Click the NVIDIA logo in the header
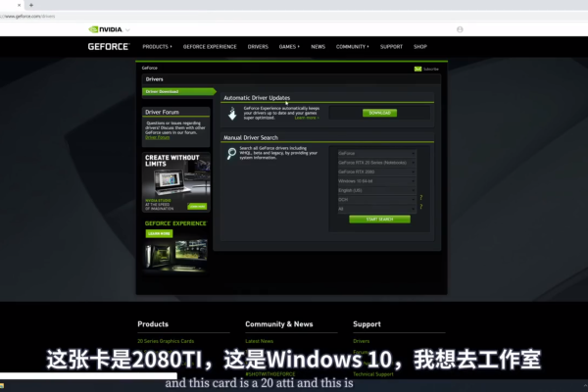 click(x=106, y=29)
